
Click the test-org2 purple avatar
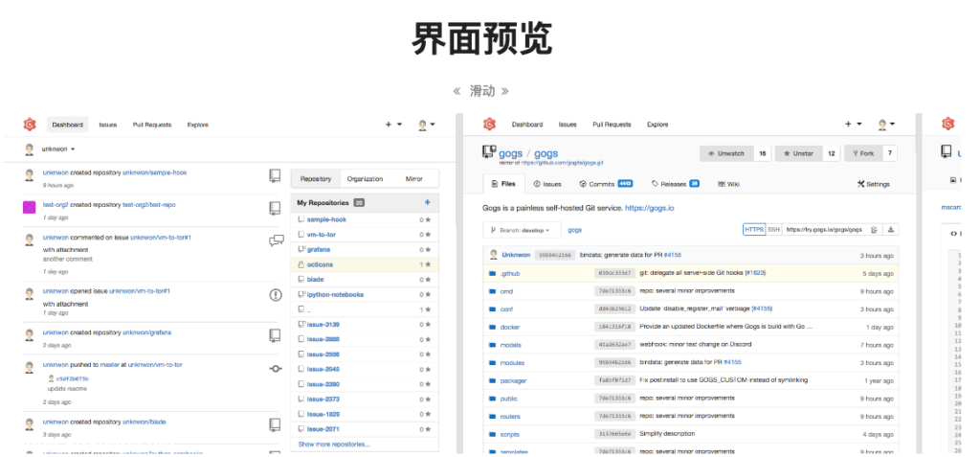click(x=29, y=207)
